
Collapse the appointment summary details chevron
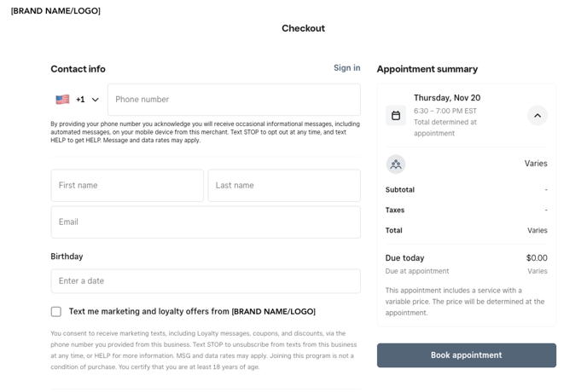pyautogui.click(x=537, y=116)
